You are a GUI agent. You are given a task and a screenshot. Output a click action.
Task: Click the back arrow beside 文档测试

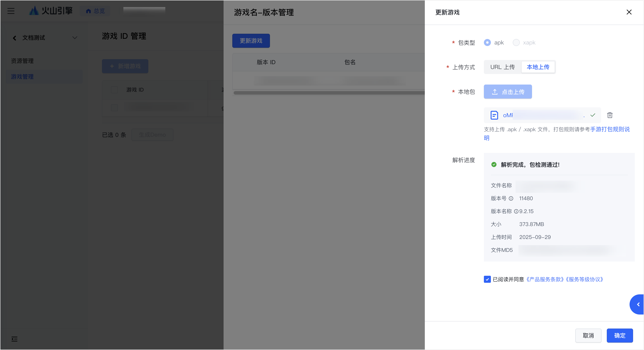[14, 38]
